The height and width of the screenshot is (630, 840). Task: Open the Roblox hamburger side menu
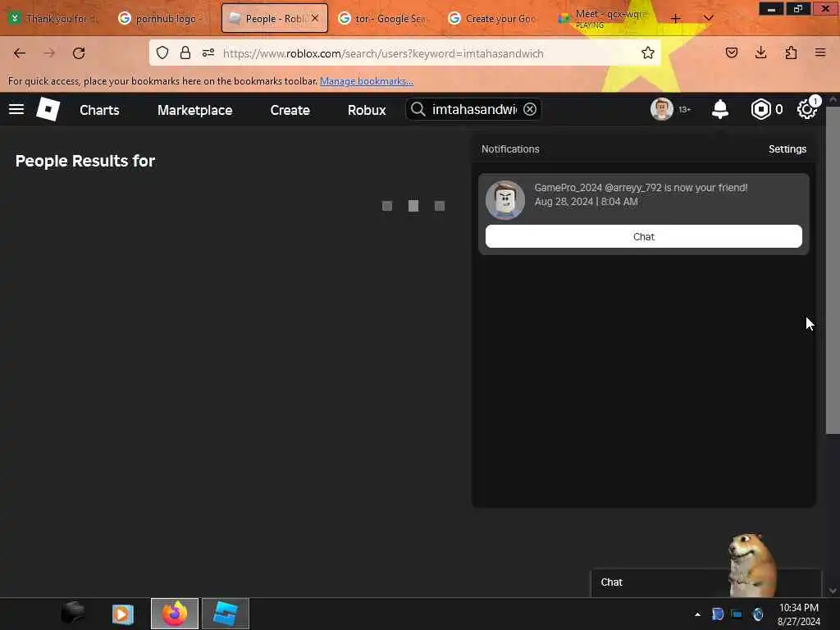[16, 109]
